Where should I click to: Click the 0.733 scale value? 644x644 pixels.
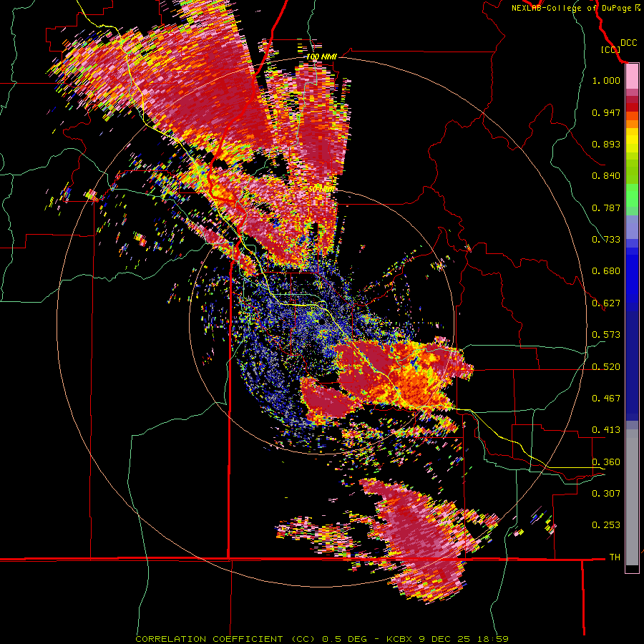(x=606, y=240)
